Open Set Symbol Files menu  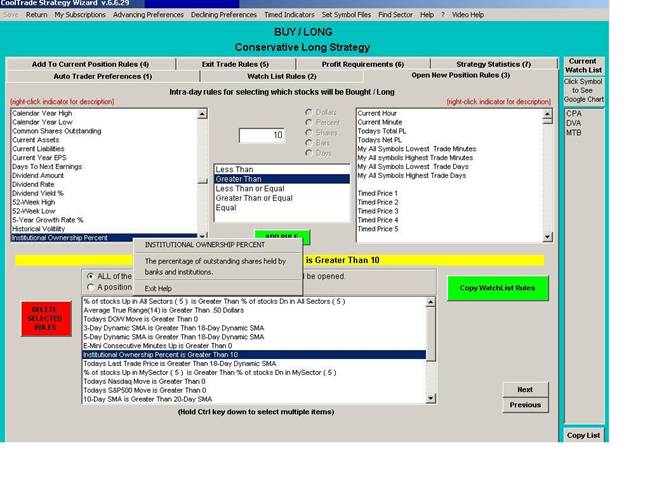point(346,15)
